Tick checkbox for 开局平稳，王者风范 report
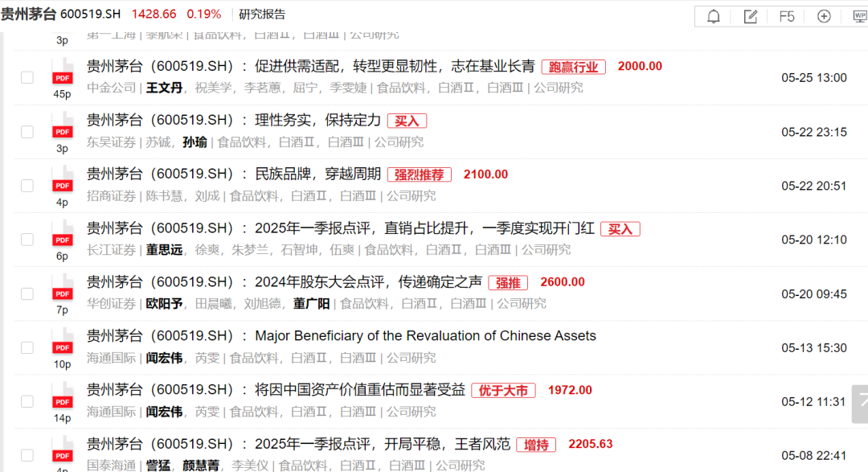The image size is (868, 472). [x=27, y=455]
